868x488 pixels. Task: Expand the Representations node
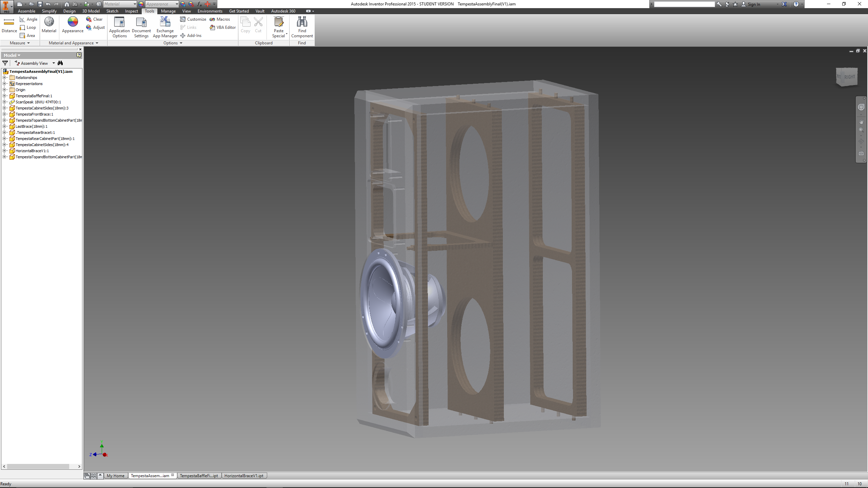[5, 83]
